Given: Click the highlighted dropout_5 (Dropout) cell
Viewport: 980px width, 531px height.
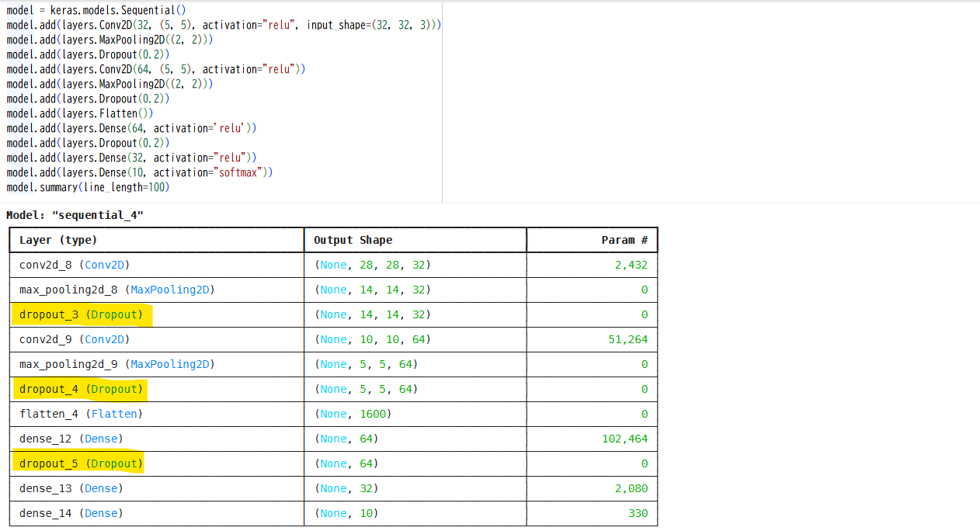Looking at the screenshot, I should (x=82, y=463).
